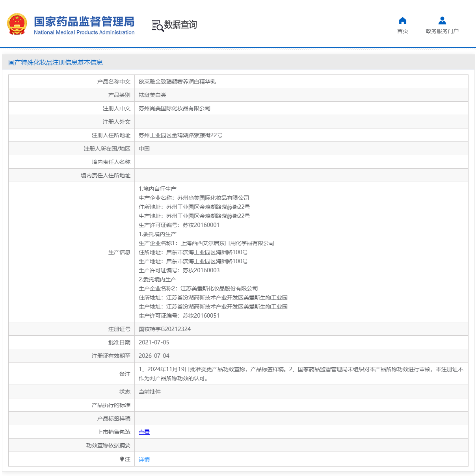Select category value 祛斑美白类
This screenshot has height=476, width=476.
pos(152,95)
